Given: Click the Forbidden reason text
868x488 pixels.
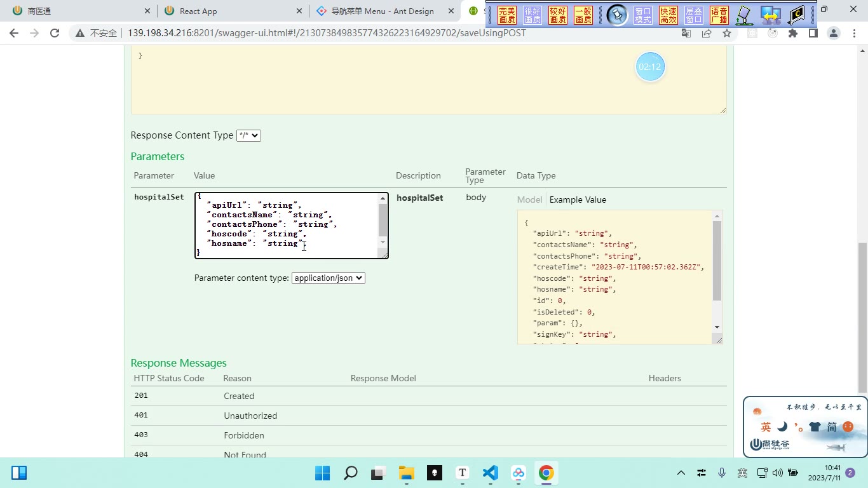Looking at the screenshot, I should (x=244, y=435).
